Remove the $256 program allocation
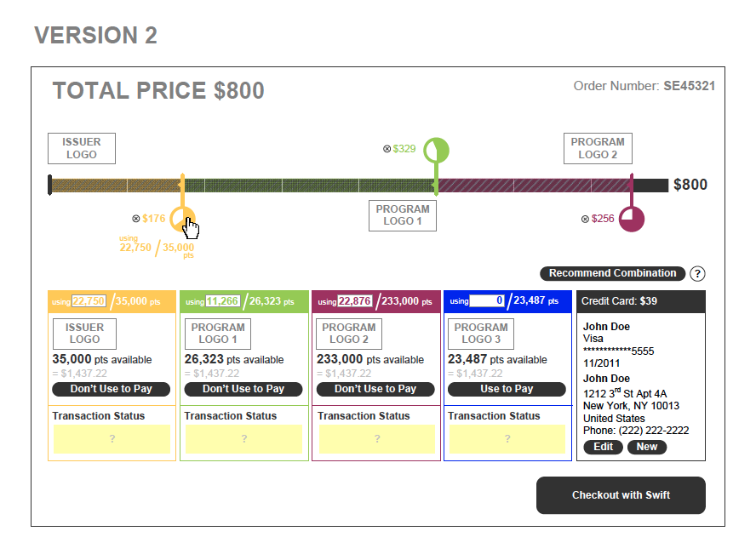This screenshot has height=554, width=756. click(585, 220)
